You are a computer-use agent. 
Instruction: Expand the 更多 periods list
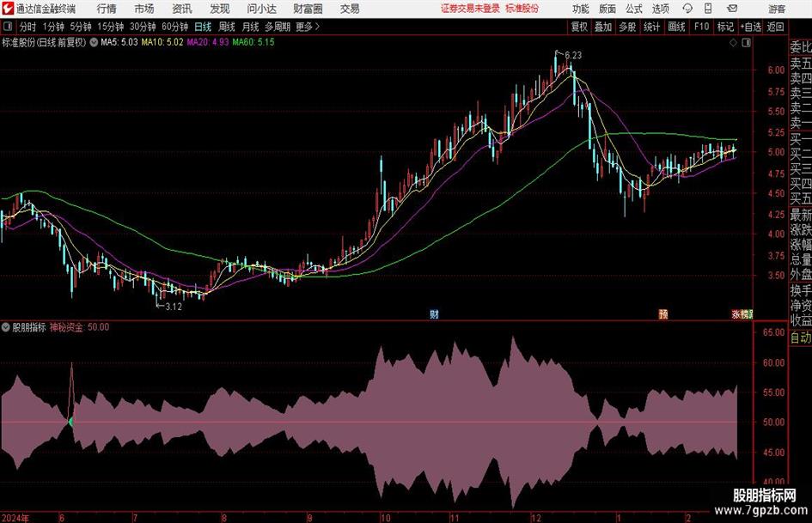coord(308,27)
